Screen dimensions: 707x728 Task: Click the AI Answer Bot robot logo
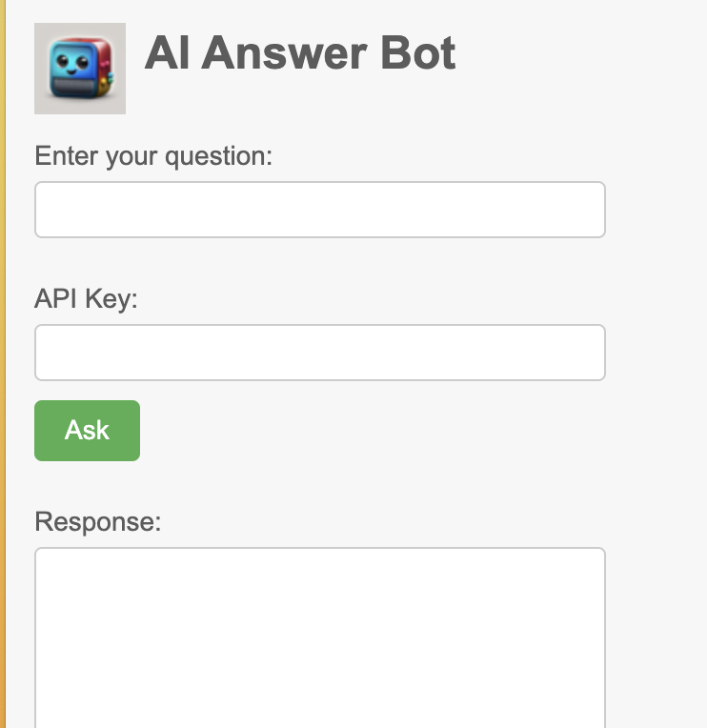[80, 69]
